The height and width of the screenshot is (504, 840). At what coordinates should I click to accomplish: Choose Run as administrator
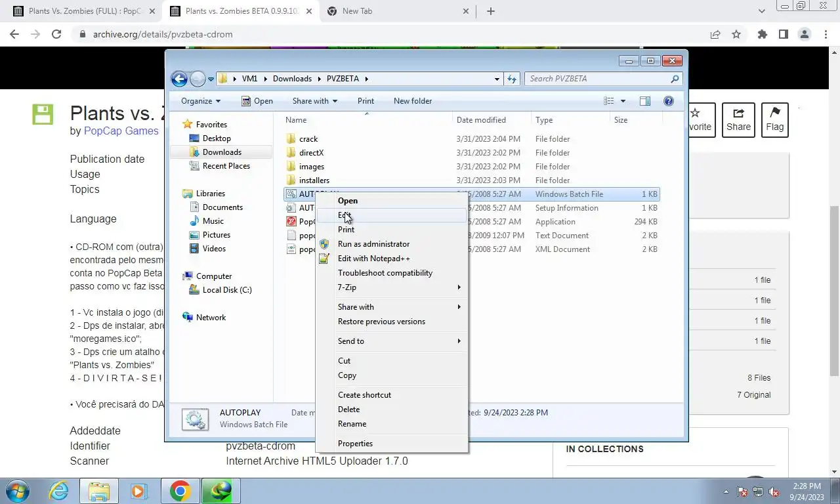point(392,244)
